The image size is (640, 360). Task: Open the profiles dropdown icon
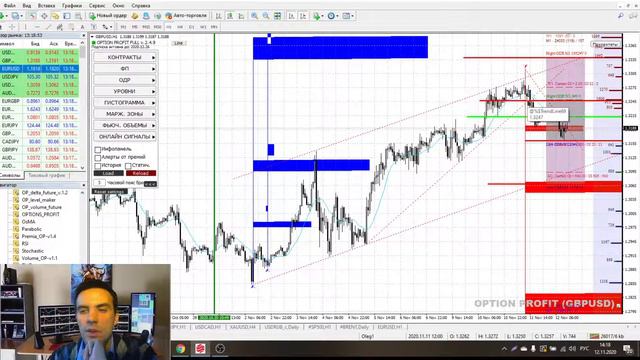coord(17,16)
